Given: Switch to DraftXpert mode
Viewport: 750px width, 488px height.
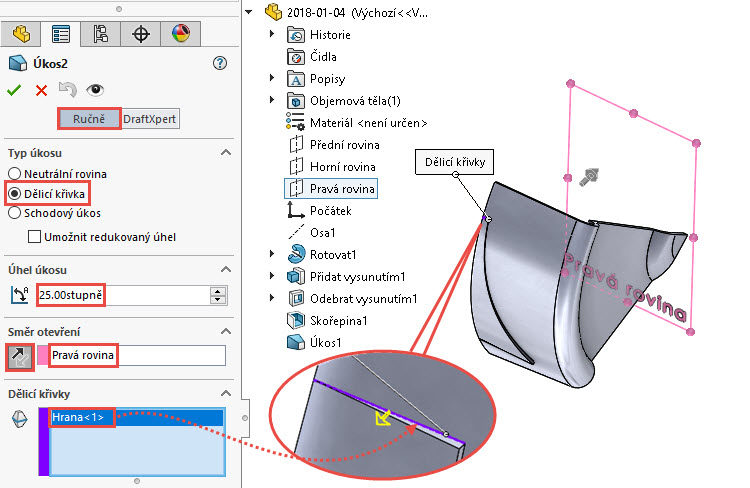Looking at the screenshot, I should (150, 119).
